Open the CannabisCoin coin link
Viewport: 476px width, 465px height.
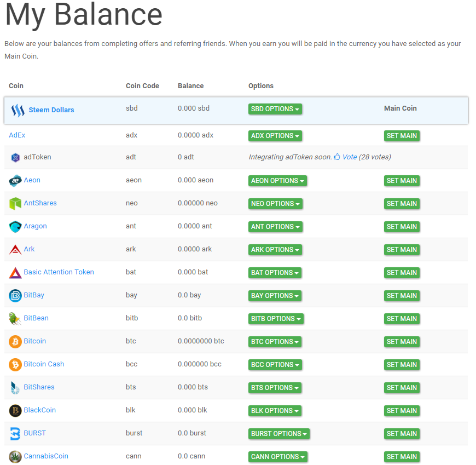(46, 456)
